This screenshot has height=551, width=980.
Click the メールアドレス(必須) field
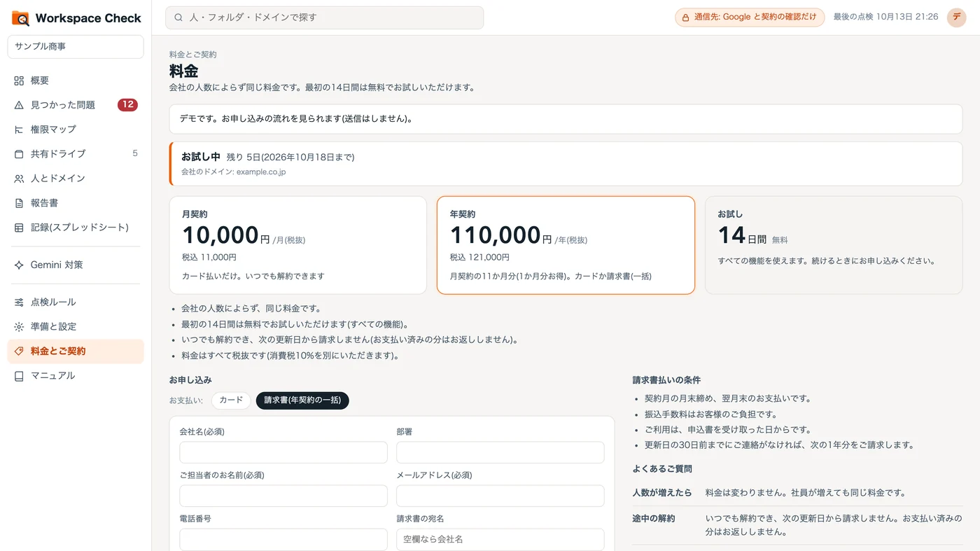pyautogui.click(x=500, y=496)
